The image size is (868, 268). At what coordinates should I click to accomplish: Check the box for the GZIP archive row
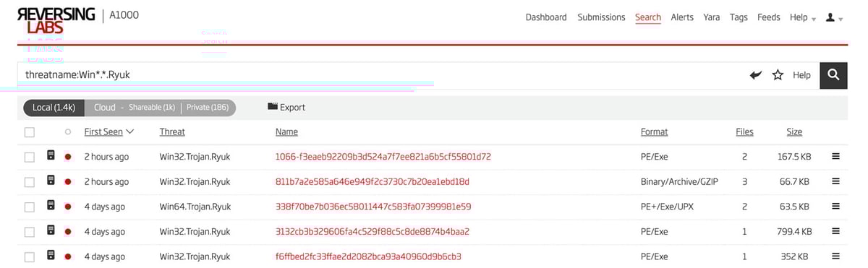[30, 182]
